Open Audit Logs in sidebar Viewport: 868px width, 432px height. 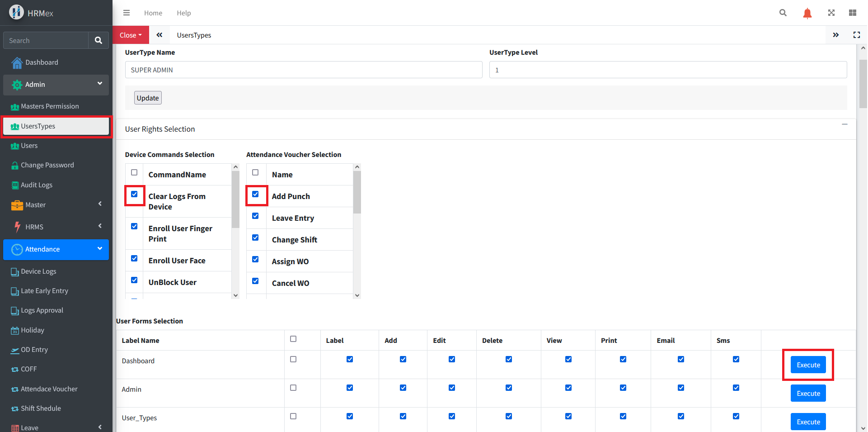pyautogui.click(x=37, y=185)
